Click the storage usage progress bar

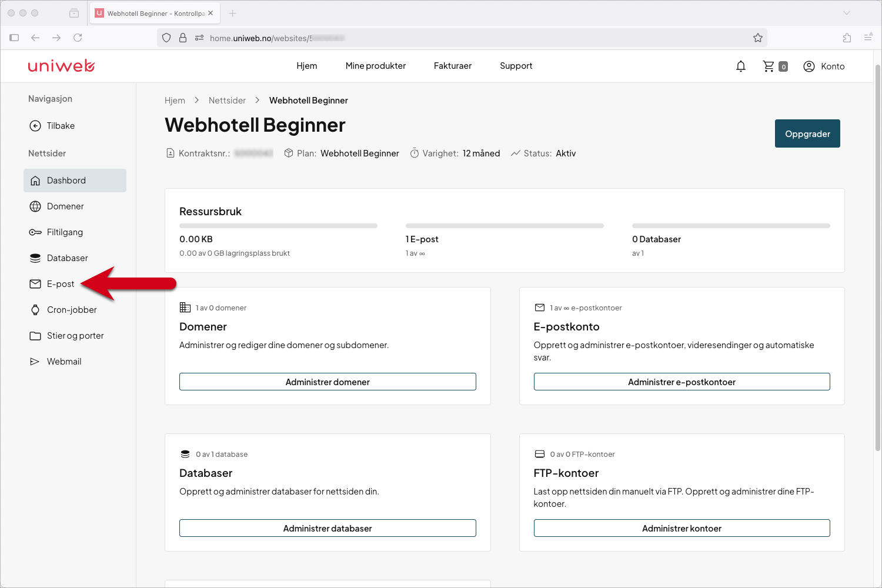click(x=278, y=226)
